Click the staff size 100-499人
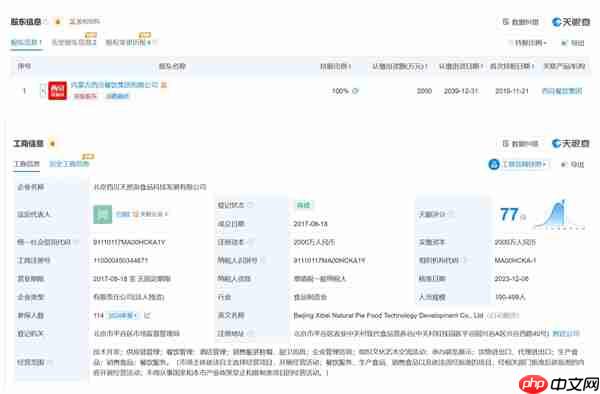The width and height of the screenshot is (600, 394). coord(510,297)
